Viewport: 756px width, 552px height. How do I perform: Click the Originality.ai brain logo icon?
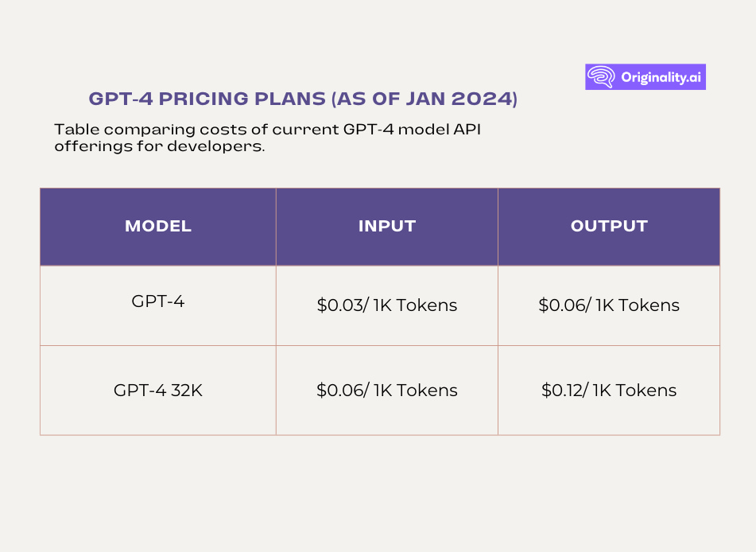[x=601, y=76]
